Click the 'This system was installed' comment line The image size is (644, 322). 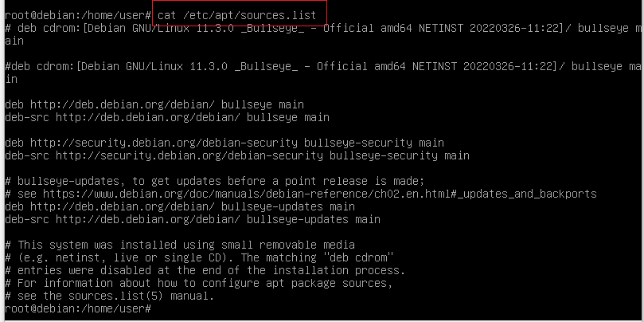tap(180, 245)
